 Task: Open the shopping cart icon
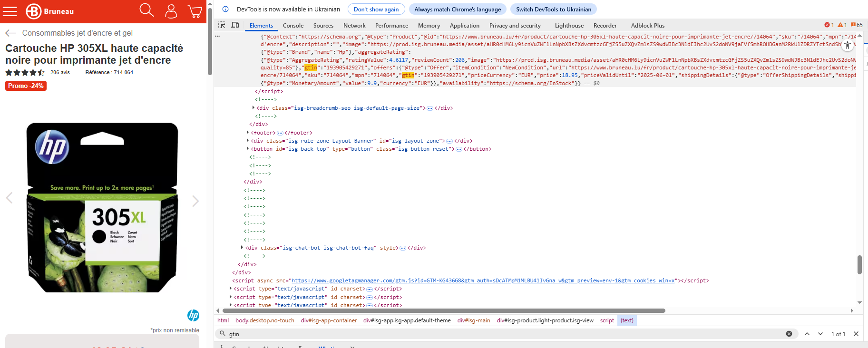tap(195, 11)
